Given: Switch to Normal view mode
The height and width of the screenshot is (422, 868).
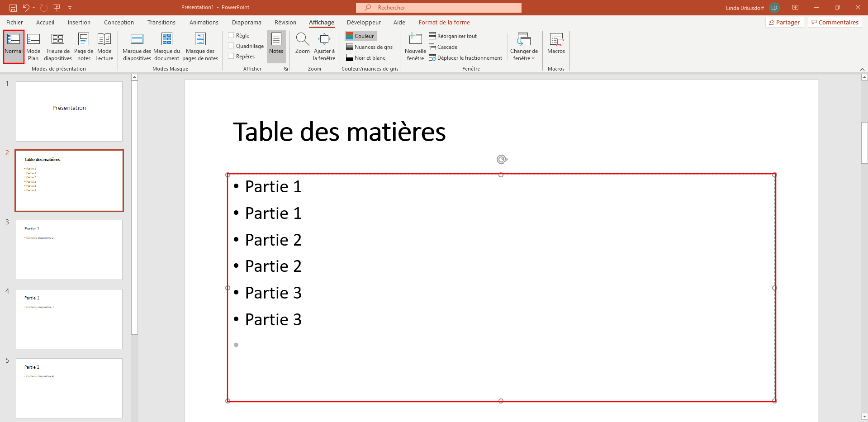Looking at the screenshot, I should click(14, 47).
